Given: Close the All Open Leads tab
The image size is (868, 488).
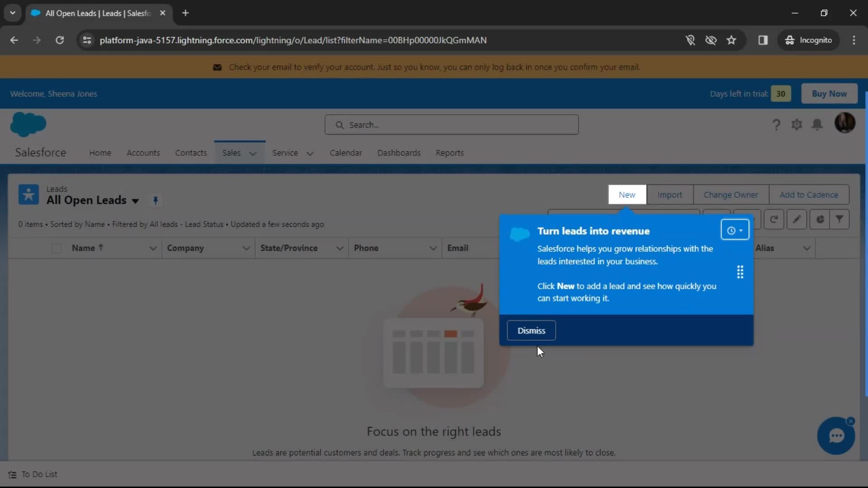Looking at the screenshot, I should tap(163, 13).
